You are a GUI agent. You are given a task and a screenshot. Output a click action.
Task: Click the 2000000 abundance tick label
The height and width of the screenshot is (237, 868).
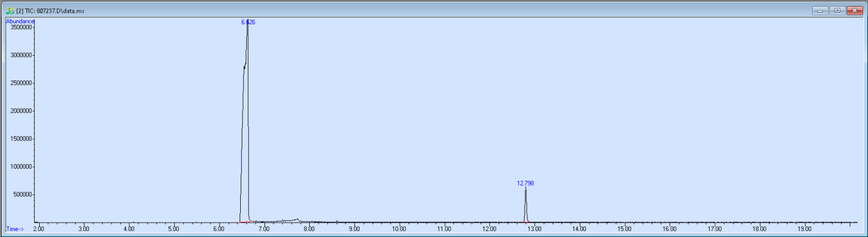(x=22, y=111)
